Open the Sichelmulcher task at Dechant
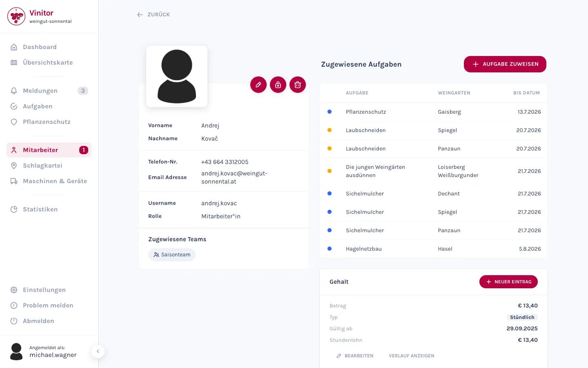The image size is (588, 368). [434, 194]
